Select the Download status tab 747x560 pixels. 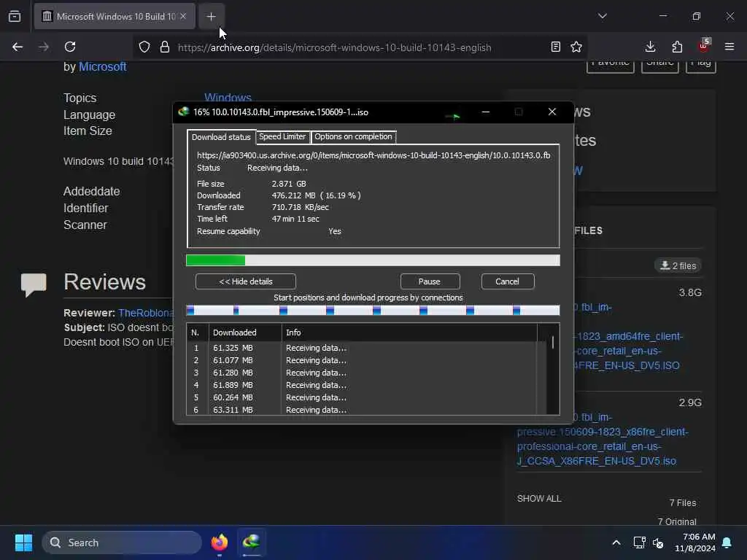coord(221,136)
